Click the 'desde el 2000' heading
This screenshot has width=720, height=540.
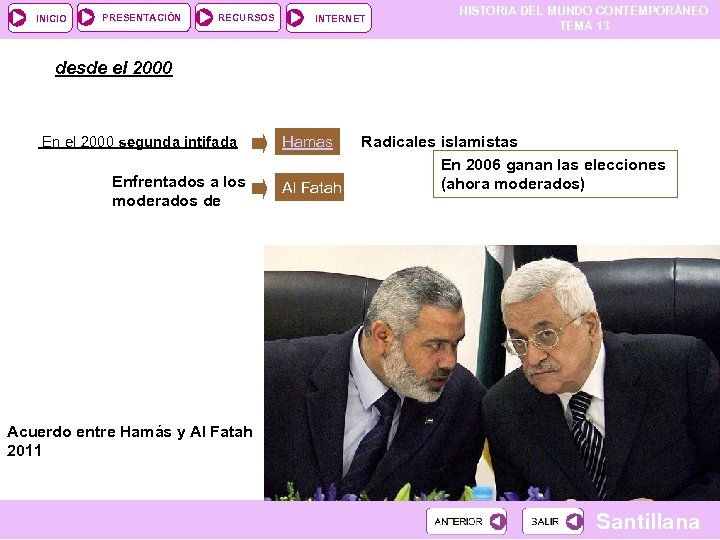tap(114, 68)
